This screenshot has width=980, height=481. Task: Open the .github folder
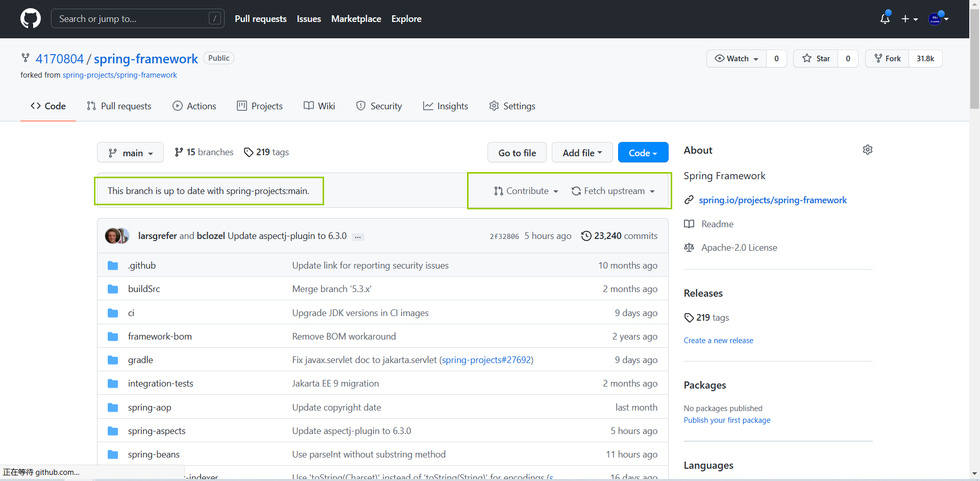142,266
